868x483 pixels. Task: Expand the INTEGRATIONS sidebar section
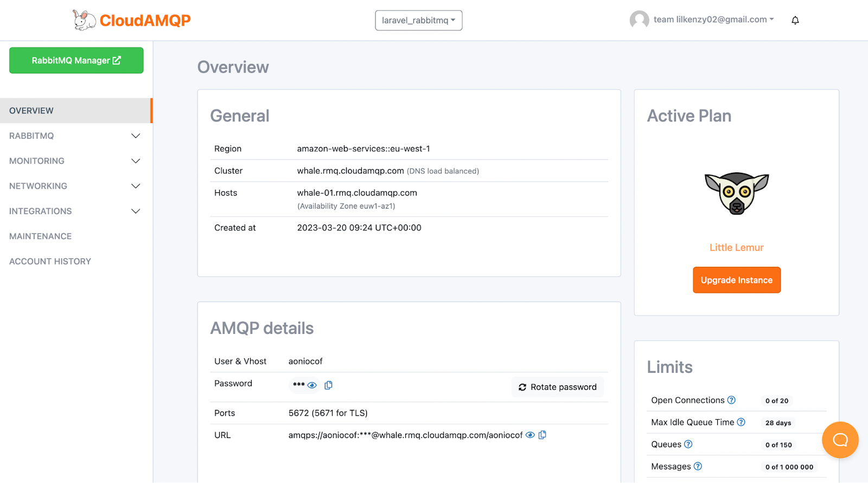pos(75,211)
